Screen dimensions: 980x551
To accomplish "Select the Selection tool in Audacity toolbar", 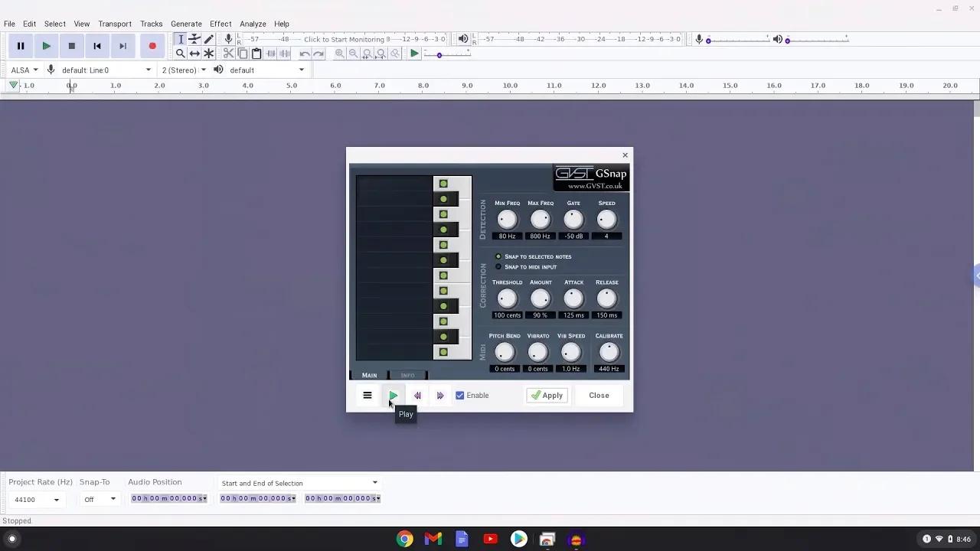I will (181, 39).
